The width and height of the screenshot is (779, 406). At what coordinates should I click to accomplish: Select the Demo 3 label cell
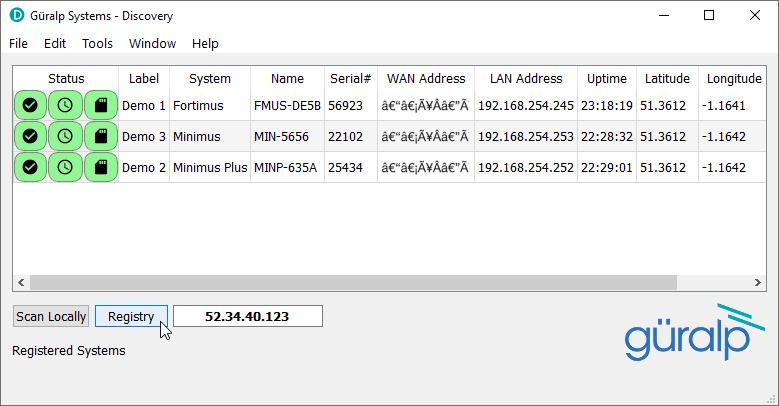coord(144,136)
